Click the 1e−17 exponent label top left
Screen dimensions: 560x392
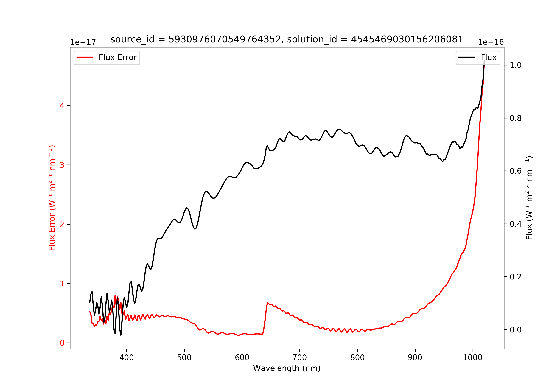[83, 42]
